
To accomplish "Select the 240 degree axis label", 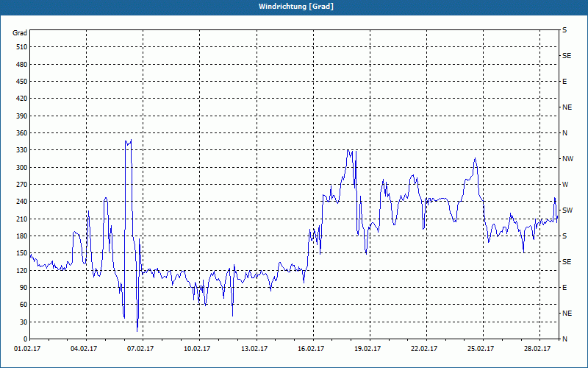I will [22, 202].
